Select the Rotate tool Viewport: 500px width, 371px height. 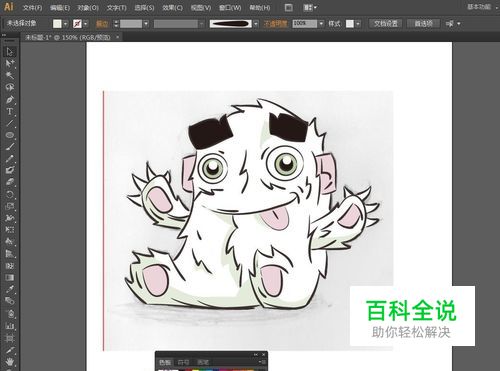9,194
